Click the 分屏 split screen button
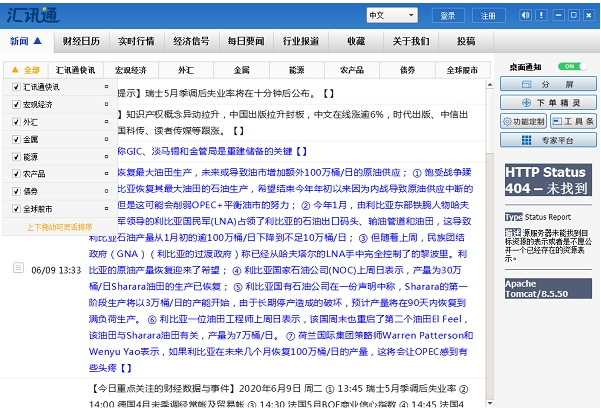 548,84
